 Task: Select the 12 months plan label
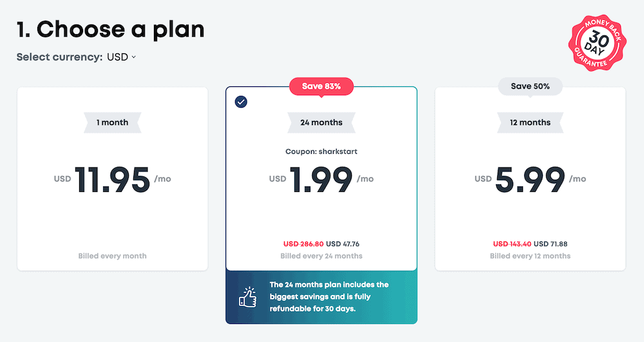coord(530,122)
